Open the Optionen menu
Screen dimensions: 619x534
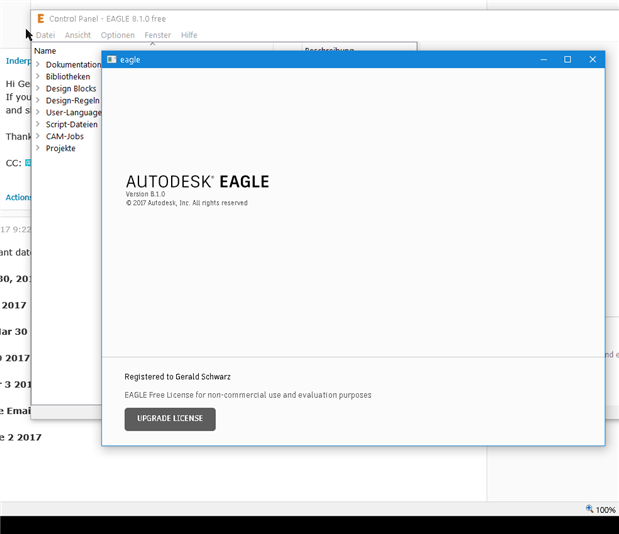pyautogui.click(x=117, y=35)
